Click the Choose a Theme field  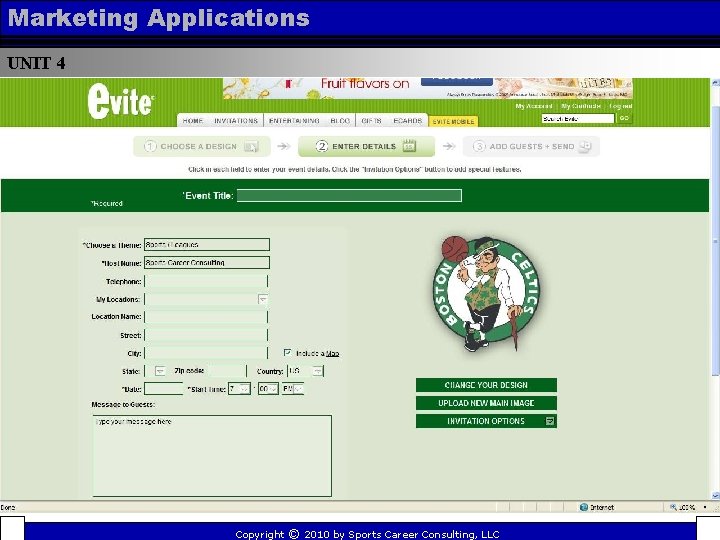(x=207, y=245)
